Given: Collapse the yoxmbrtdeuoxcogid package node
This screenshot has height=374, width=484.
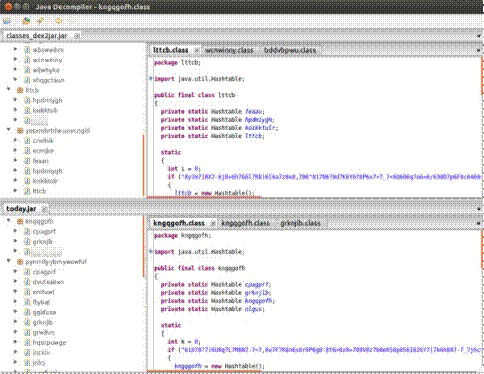Looking at the screenshot, I should (9, 130).
